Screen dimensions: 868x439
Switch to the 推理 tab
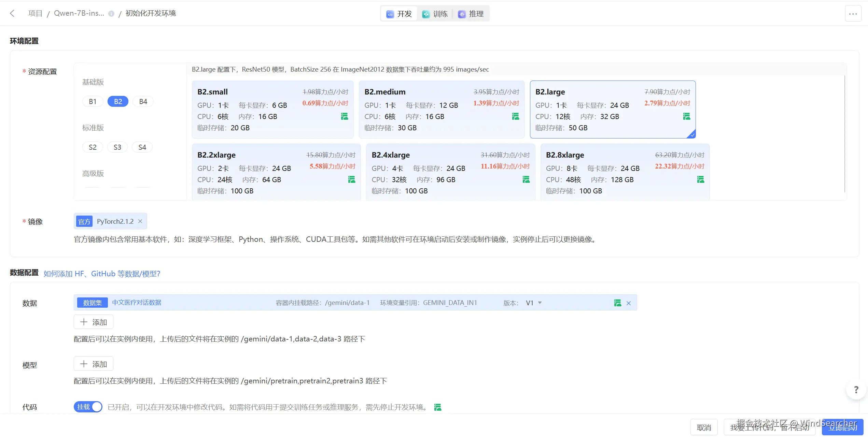click(471, 14)
